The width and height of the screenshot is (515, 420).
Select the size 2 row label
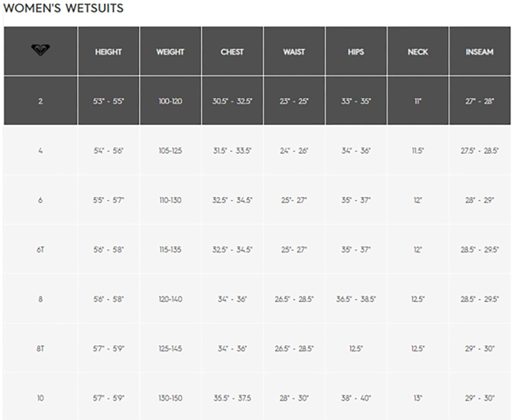40,102
